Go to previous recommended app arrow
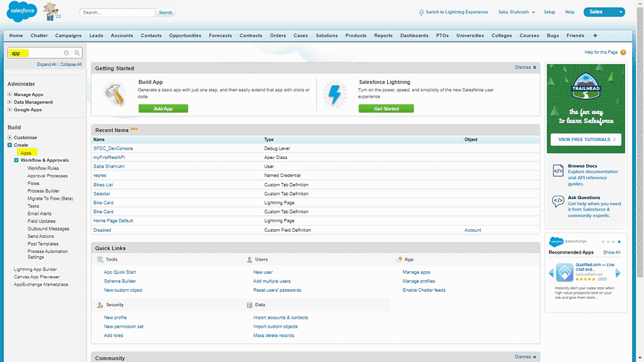Viewport: 644px width, 362px height. [x=551, y=273]
